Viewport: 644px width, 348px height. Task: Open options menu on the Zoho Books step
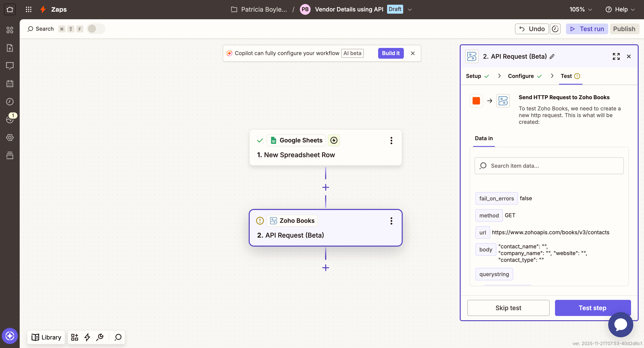pos(391,221)
